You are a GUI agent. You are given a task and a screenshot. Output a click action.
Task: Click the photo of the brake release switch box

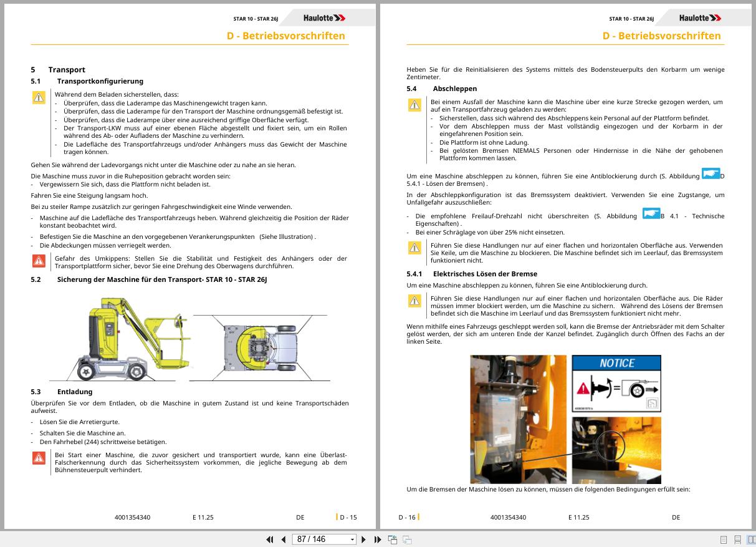[519, 419]
